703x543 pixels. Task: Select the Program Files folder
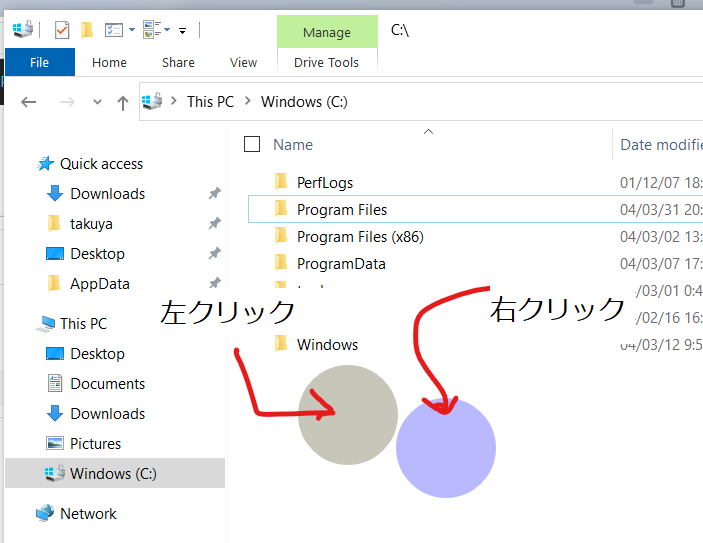coord(342,209)
